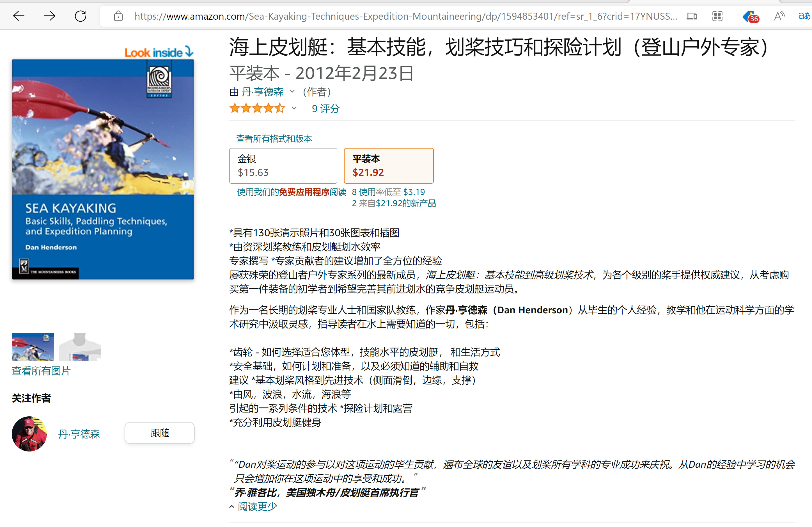The image size is (812, 527).
Task: Open the 查看所有图片 link
Action: [x=41, y=371]
